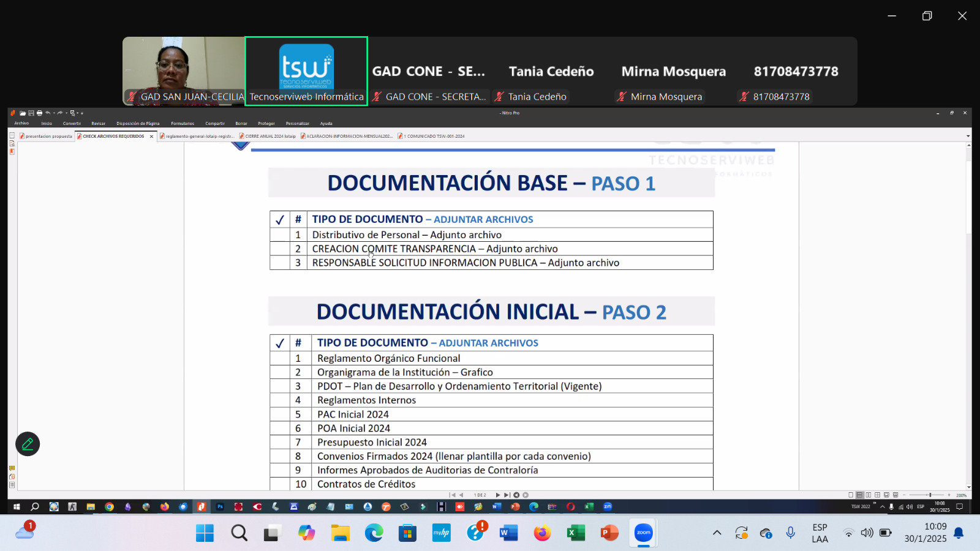Go to next page in Nitro viewer

497,495
